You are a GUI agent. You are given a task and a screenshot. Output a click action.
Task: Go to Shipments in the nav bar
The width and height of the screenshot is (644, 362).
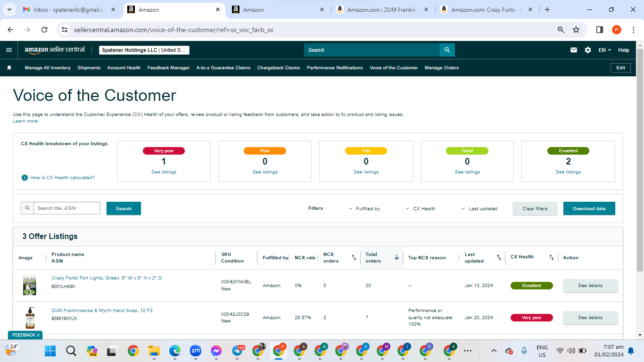click(89, 68)
